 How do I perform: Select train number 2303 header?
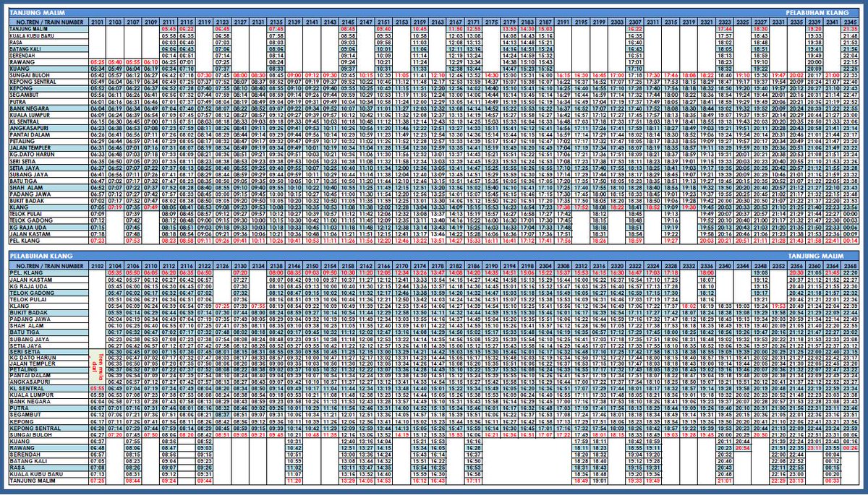coord(617,22)
